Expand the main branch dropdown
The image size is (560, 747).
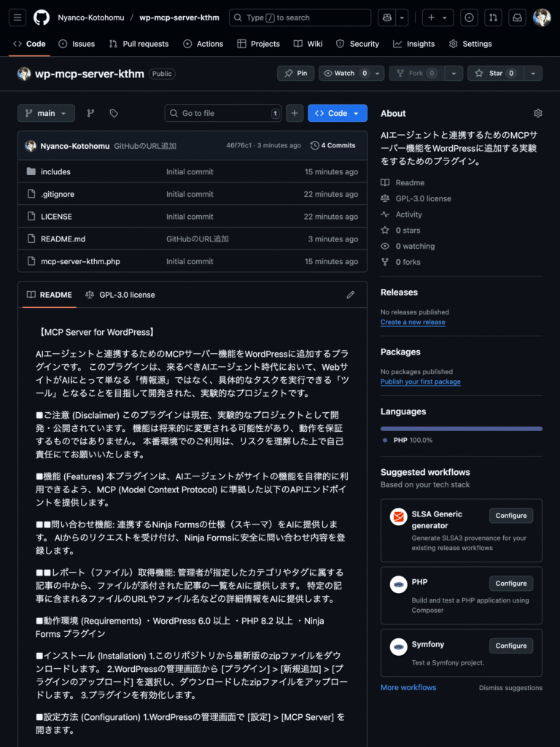[46, 113]
